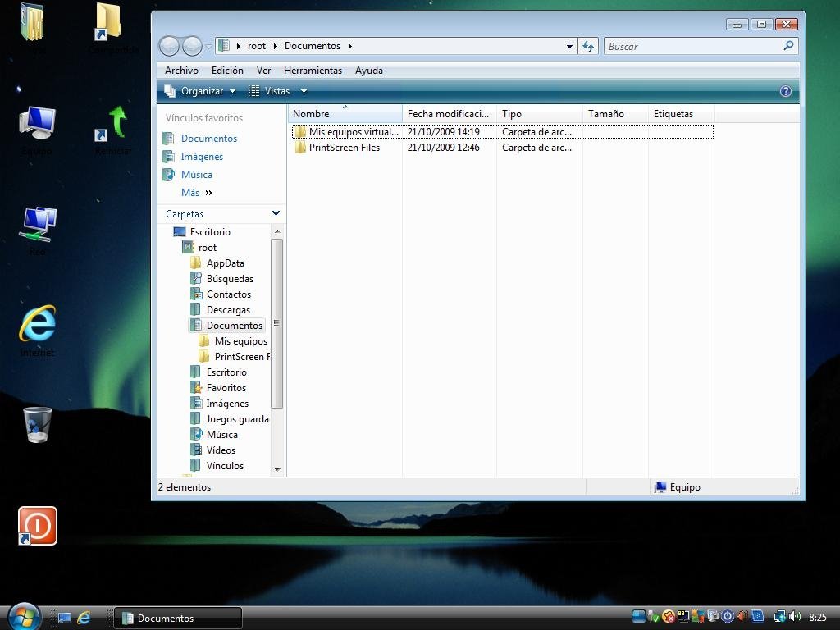Sort by the Nombre column header
The height and width of the screenshot is (630, 840).
[x=345, y=113]
